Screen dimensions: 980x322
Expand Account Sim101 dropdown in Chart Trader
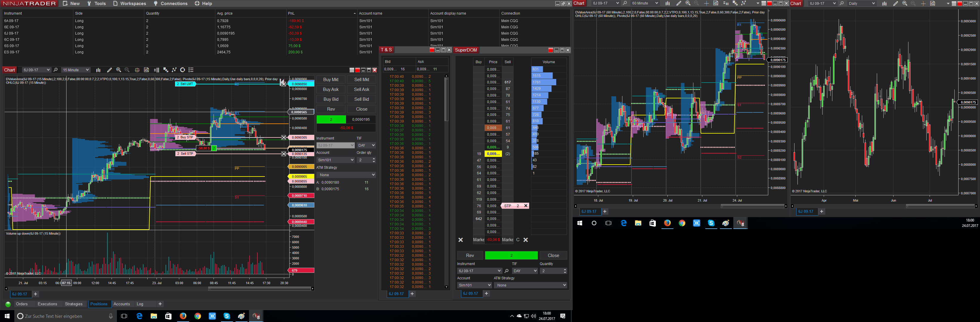(335, 160)
